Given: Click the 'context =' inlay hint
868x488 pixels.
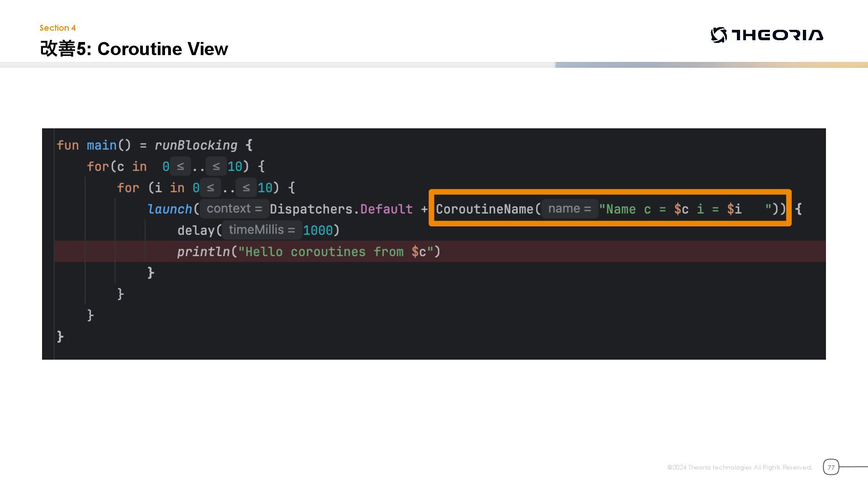Looking at the screenshot, I should (x=234, y=209).
